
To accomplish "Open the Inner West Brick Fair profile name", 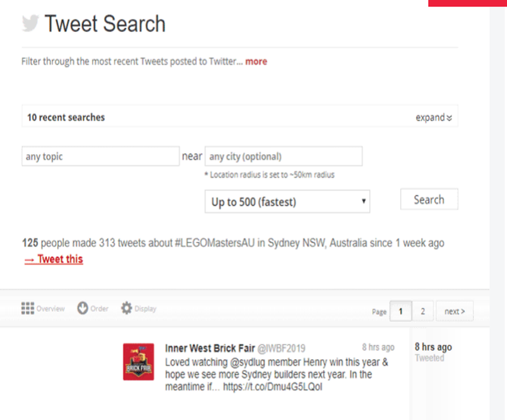I will 210,348.
